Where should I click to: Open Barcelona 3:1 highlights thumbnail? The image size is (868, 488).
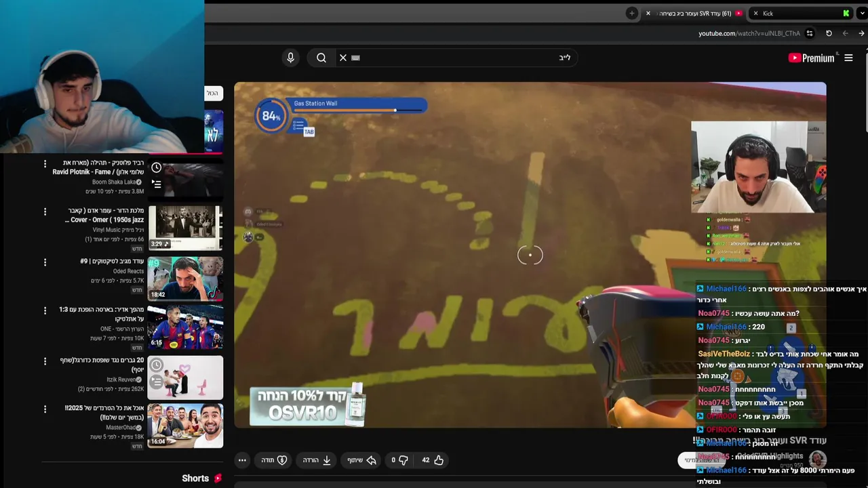pyautogui.click(x=185, y=327)
